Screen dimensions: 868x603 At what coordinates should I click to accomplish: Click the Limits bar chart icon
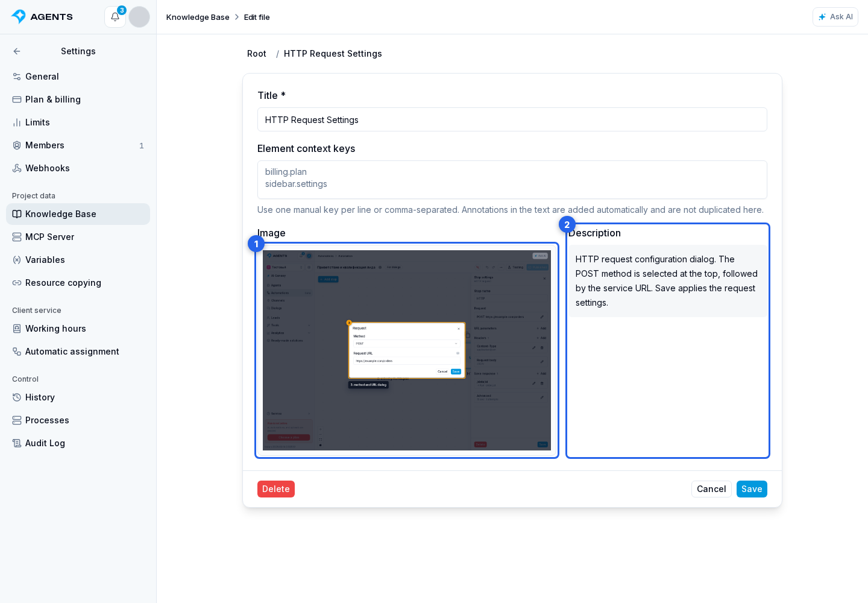(17, 122)
